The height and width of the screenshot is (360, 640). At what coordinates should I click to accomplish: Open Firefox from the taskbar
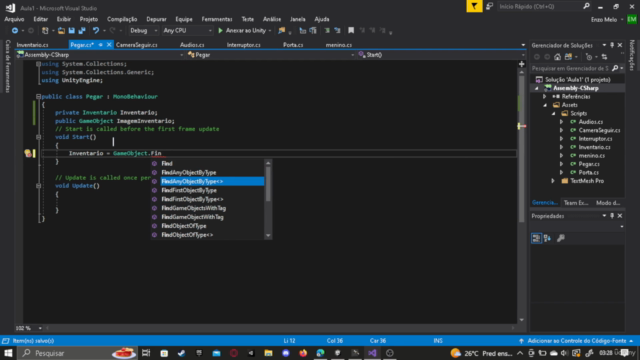pyautogui.click(x=303, y=353)
